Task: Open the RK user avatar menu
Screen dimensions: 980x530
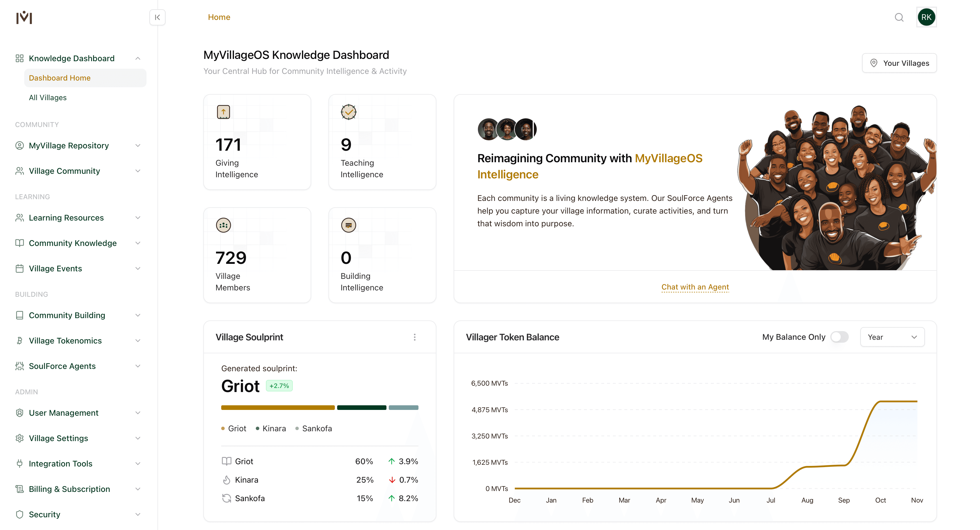Action: (926, 17)
